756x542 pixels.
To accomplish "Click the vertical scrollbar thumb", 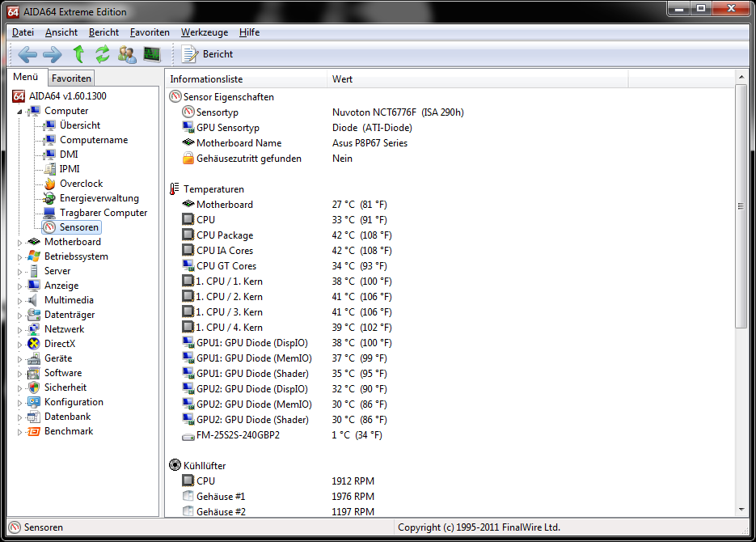I will tap(741, 206).
